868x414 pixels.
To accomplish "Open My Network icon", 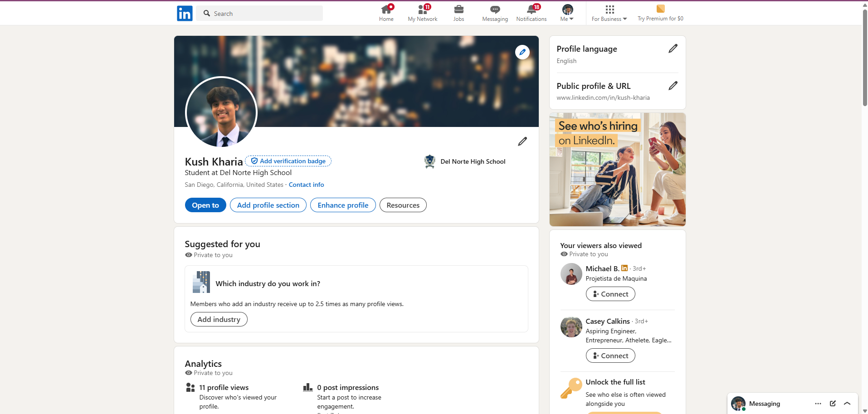I will [x=423, y=9].
